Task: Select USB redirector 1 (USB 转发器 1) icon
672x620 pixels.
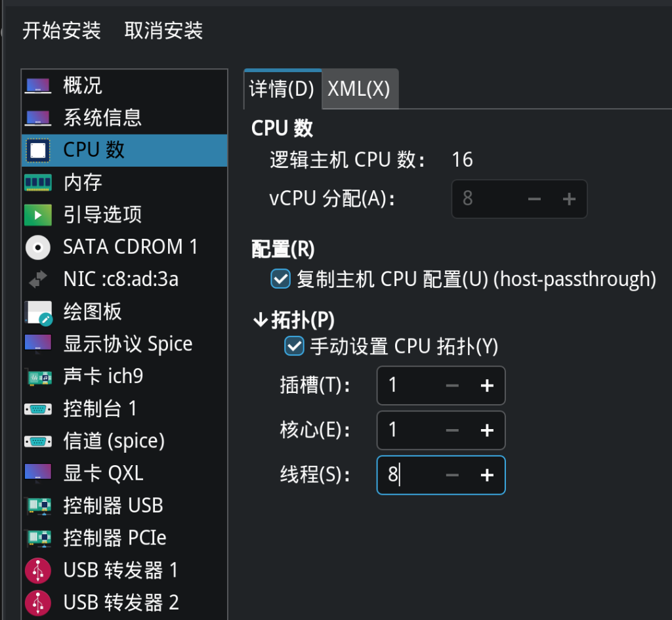Action: coord(37,571)
